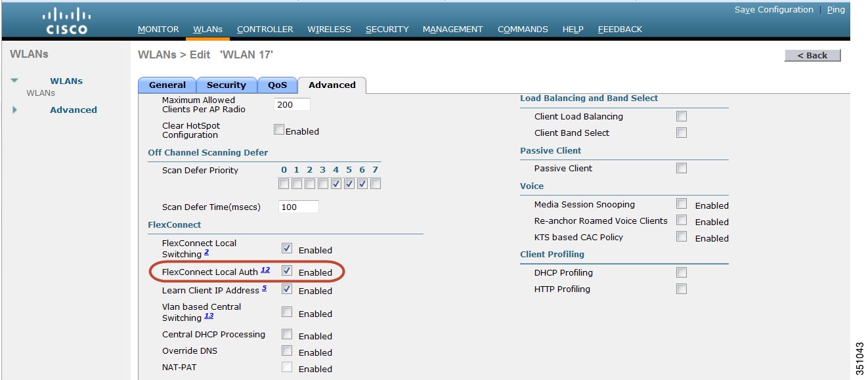Open footnote 13 link for Central Switching

point(209,316)
